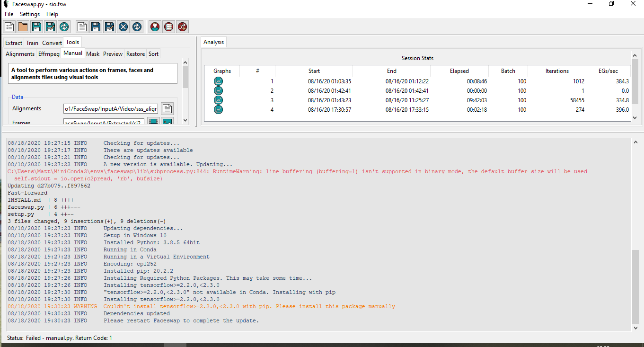Open train settings red stacked-bars icon
Screen dimensions: 644x347
point(168,27)
